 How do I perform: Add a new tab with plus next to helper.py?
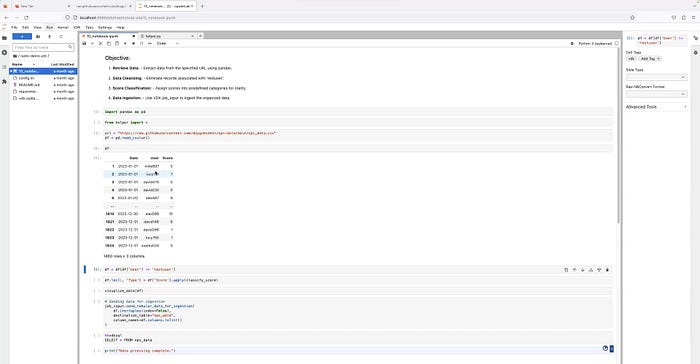[200, 36]
